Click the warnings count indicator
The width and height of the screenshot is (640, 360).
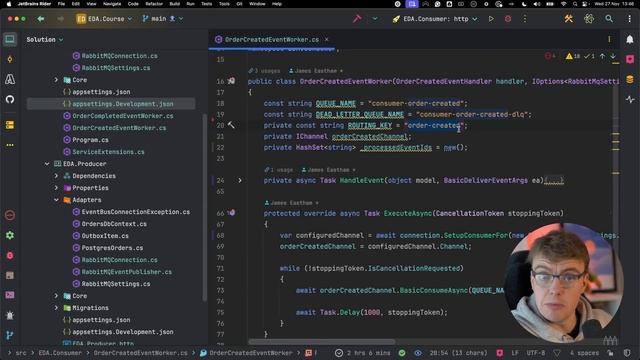(573, 56)
